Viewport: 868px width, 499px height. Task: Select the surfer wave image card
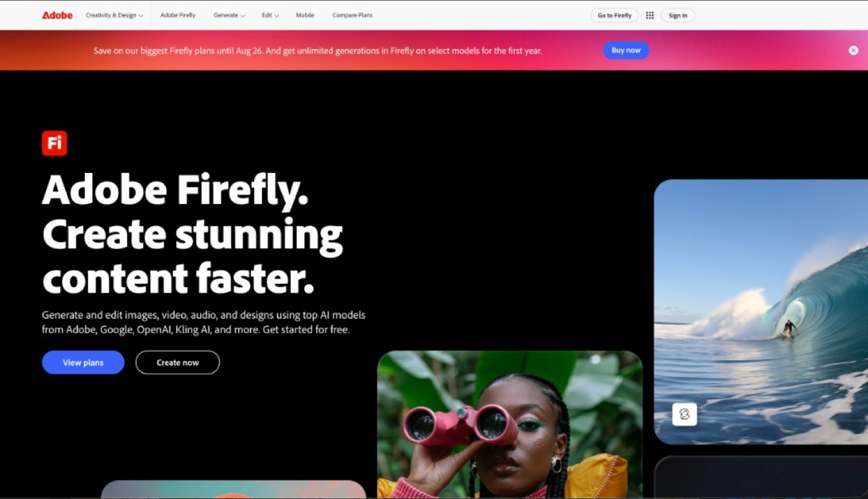point(761,312)
